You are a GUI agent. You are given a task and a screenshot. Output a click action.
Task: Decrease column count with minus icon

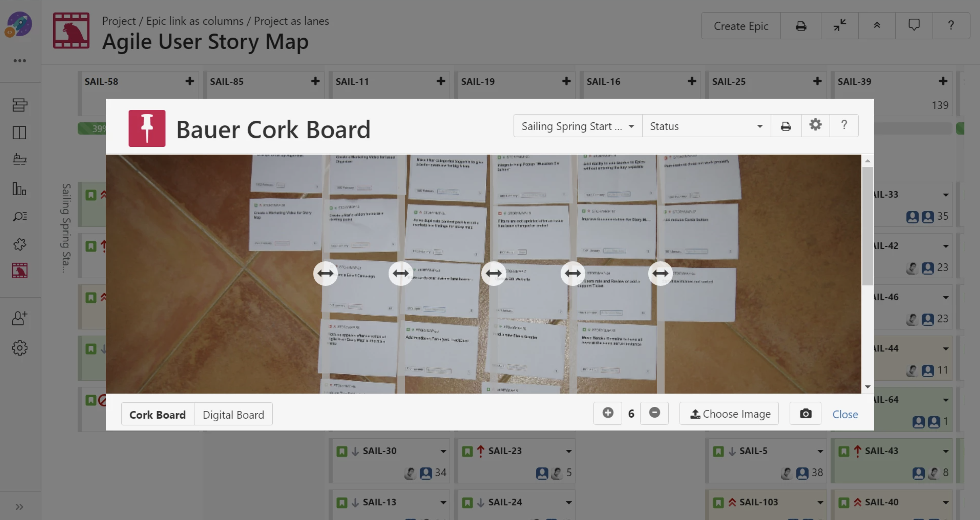(654, 413)
